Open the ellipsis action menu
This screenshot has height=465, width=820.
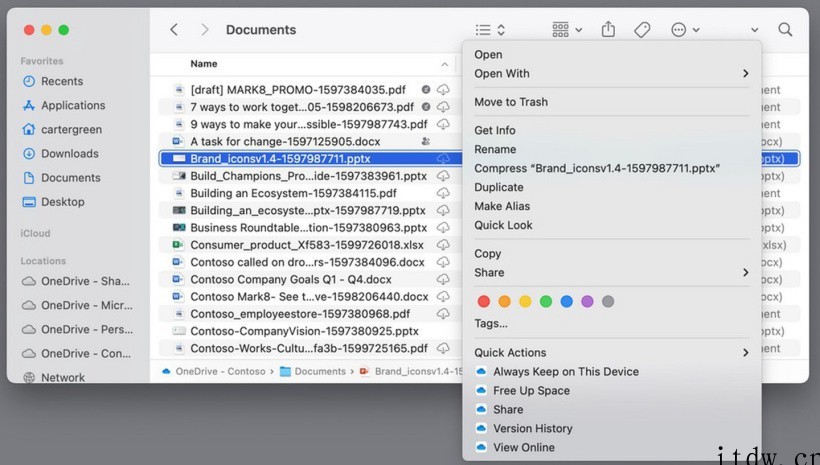click(685, 30)
